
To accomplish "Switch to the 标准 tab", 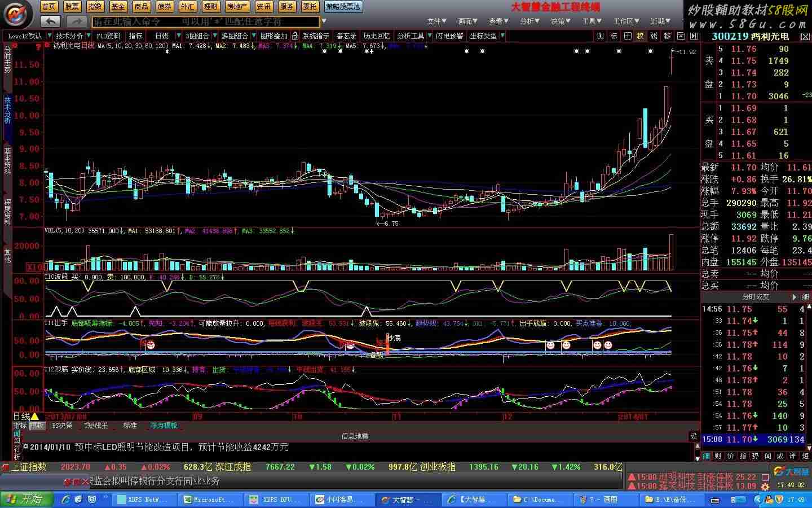I will [x=130, y=426].
